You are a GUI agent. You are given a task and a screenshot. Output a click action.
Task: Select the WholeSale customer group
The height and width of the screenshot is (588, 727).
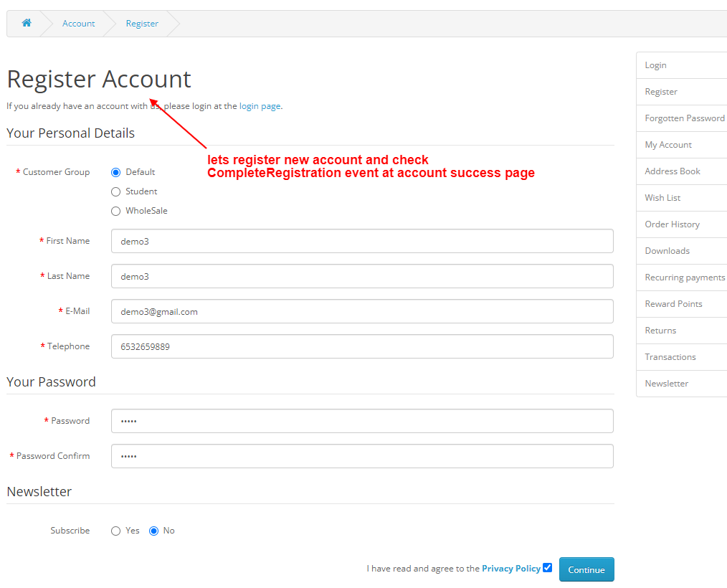pos(116,212)
